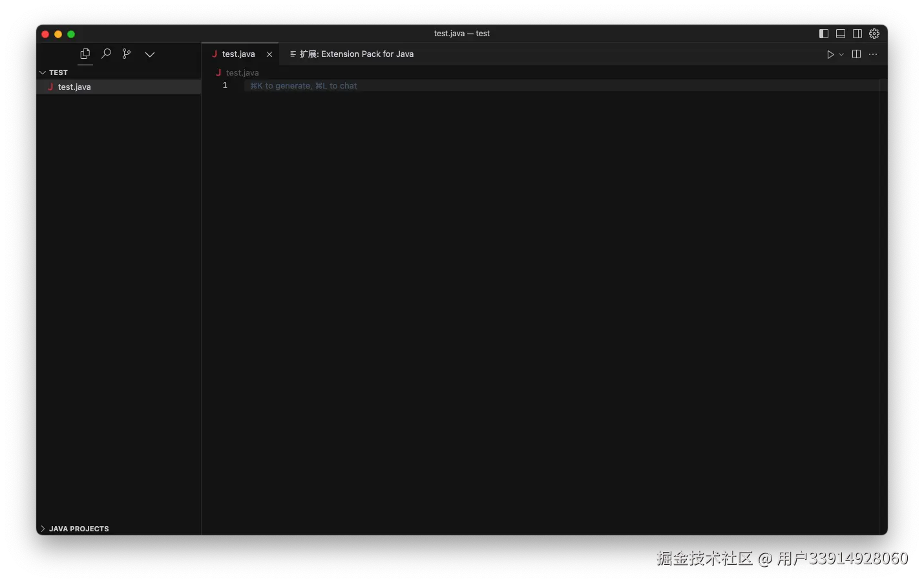Toggle the secondary sidebar layout icon

(x=857, y=34)
